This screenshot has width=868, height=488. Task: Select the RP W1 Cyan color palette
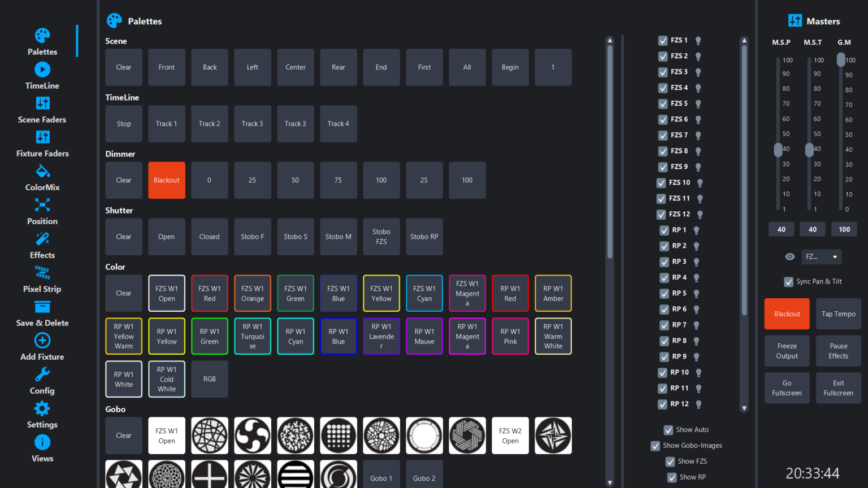point(296,335)
